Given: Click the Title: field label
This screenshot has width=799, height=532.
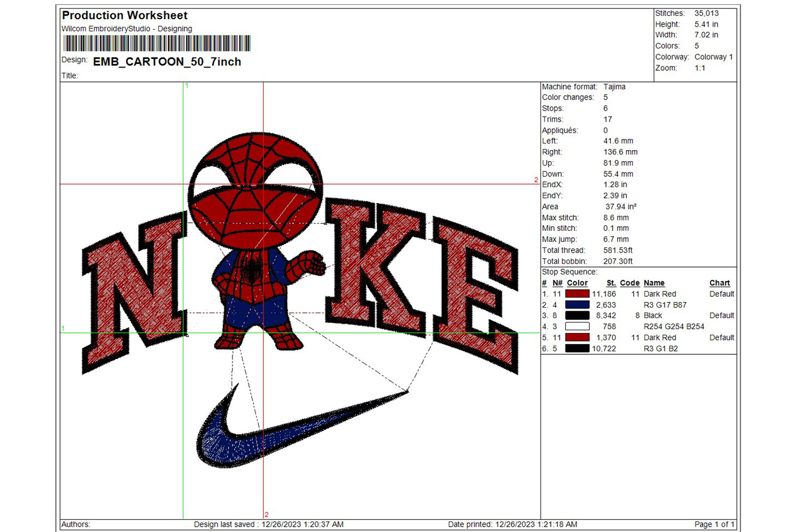Looking at the screenshot, I should point(70,76).
